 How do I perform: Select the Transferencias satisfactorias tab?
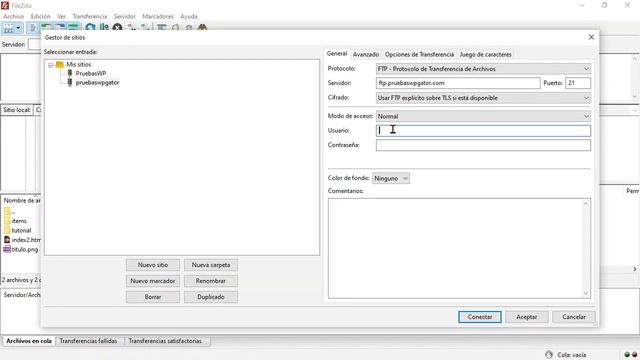[x=165, y=341]
